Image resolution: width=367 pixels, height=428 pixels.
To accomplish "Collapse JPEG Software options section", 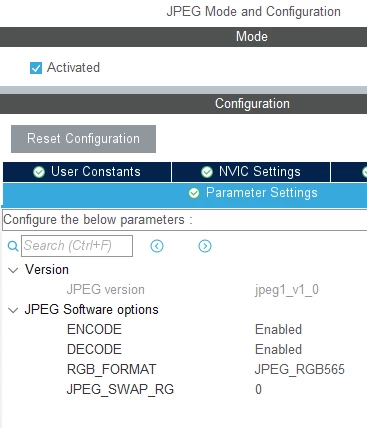I will [13, 310].
